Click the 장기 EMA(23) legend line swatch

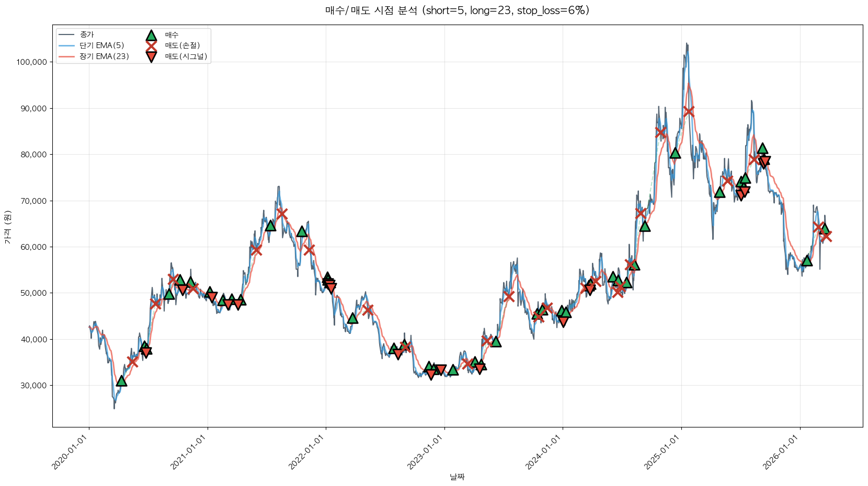(x=66, y=56)
